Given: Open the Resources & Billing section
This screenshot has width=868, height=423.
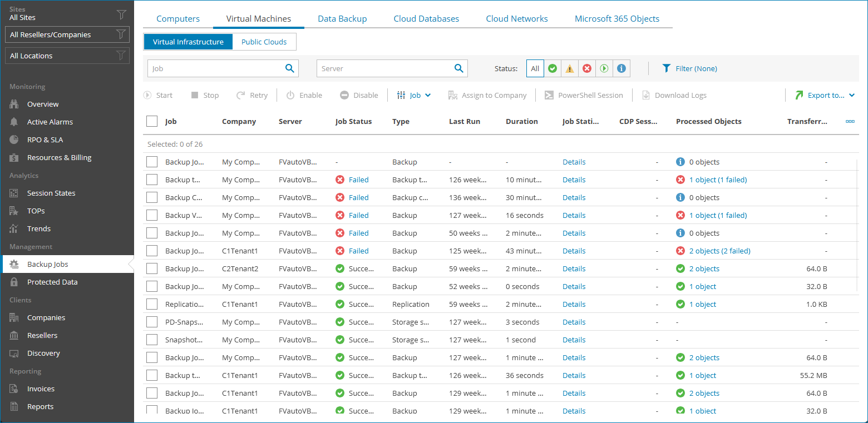Looking at the screenshot, I should click(59, 157).
